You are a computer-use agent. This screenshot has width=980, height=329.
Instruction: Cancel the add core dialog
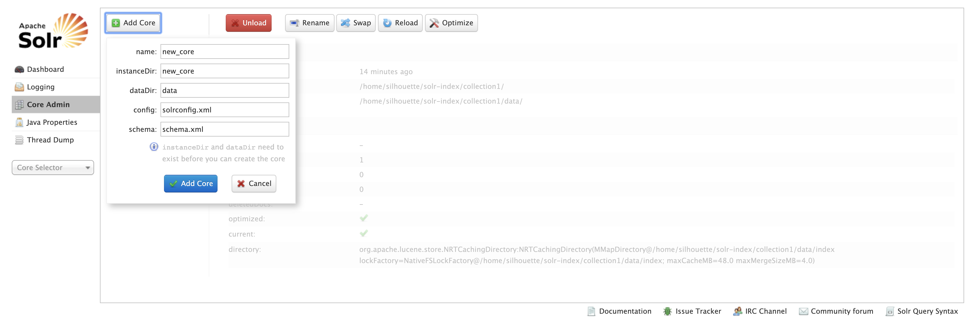[x=254, y=184]
